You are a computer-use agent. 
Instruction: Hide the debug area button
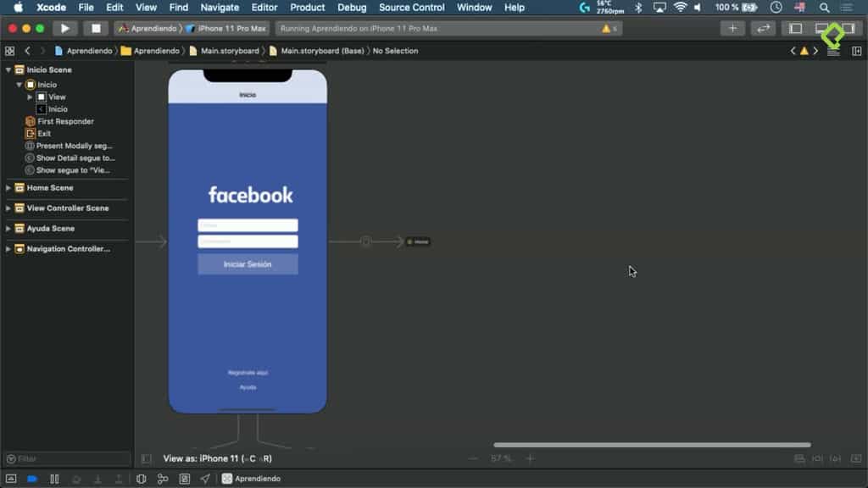[11, 479]
